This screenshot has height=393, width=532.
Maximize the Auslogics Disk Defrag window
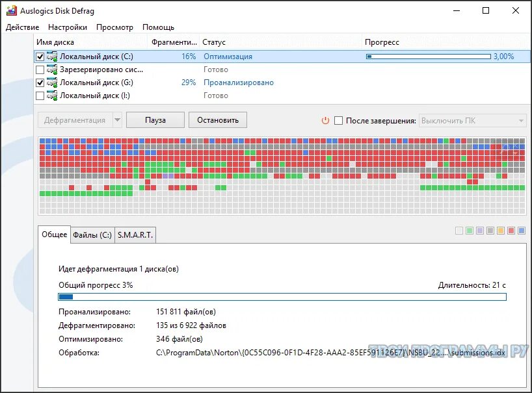486,10
